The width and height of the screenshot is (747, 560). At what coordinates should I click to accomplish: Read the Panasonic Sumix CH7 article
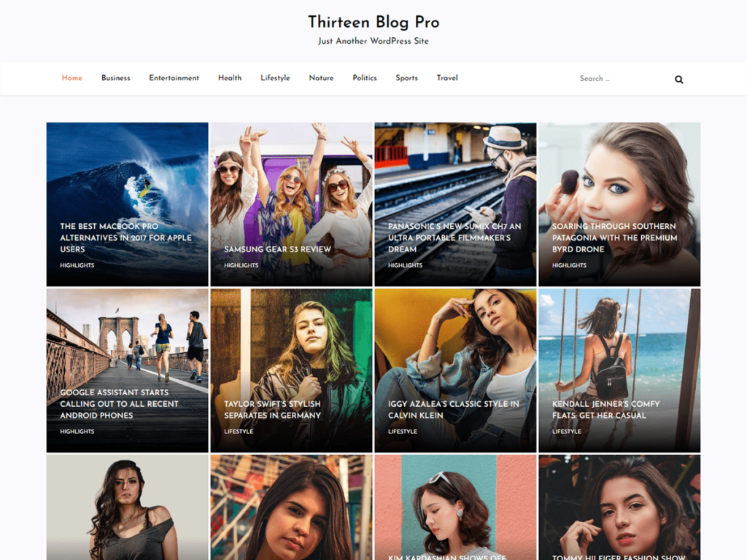click(x=454, y=238)
